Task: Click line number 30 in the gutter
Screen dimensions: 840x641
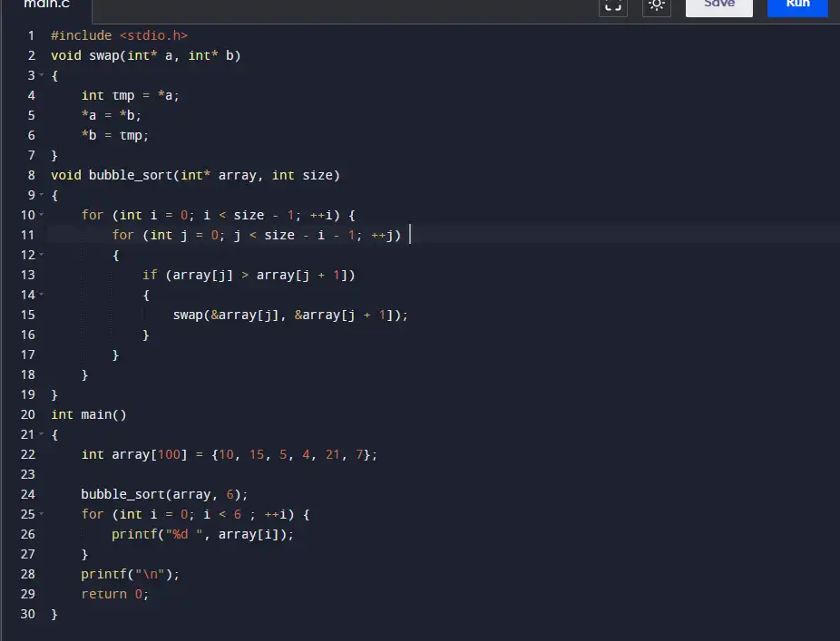Action: [28, 614]
